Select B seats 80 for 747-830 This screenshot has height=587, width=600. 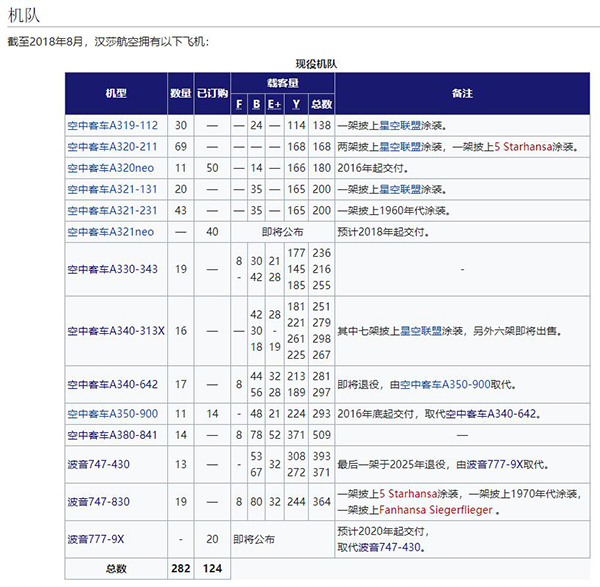pos(256,502)
